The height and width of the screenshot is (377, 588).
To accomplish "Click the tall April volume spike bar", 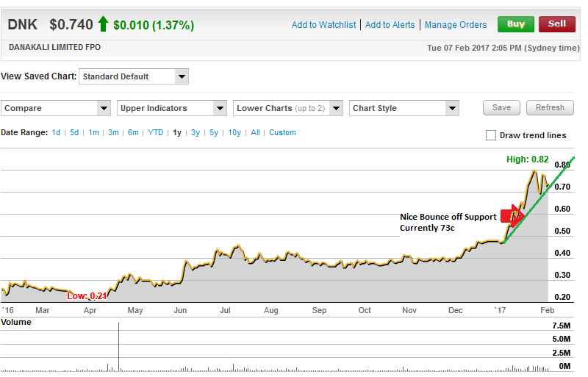I will point(118,347).
